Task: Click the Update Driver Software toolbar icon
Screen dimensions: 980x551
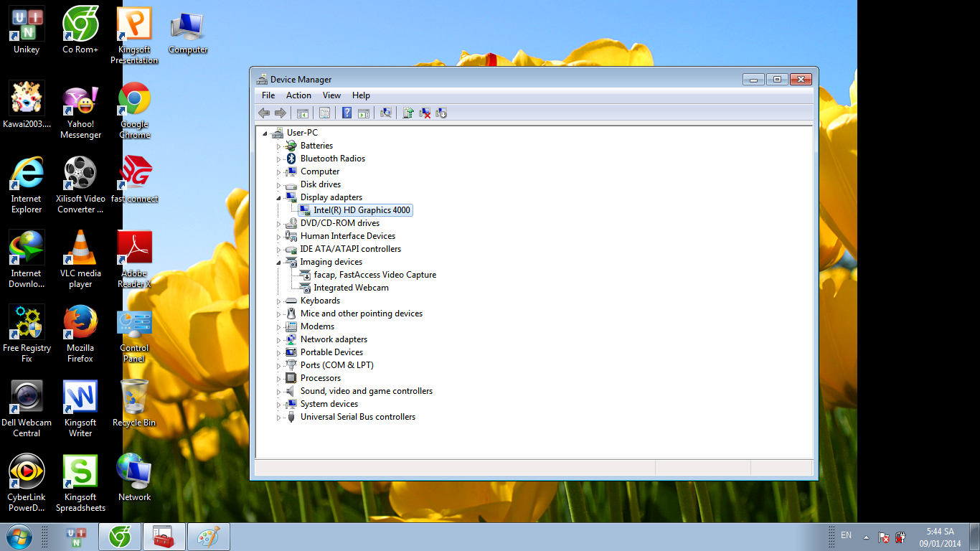Action: [408, 113]
